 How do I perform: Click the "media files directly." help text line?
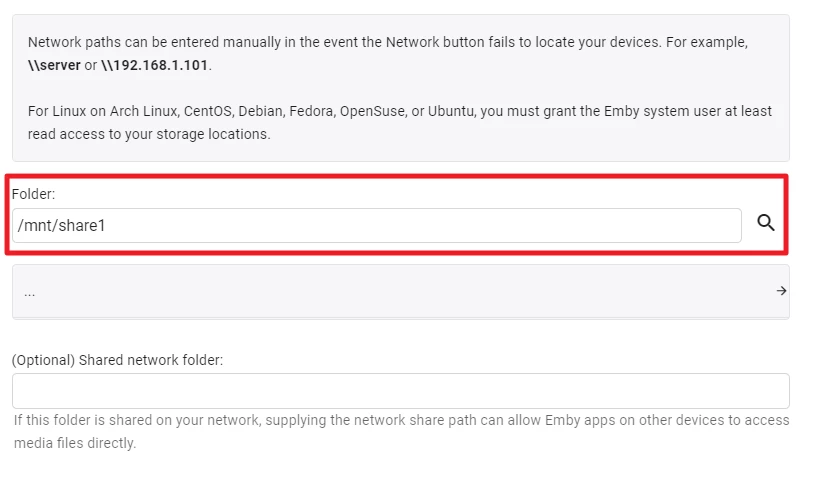(75, 443)
